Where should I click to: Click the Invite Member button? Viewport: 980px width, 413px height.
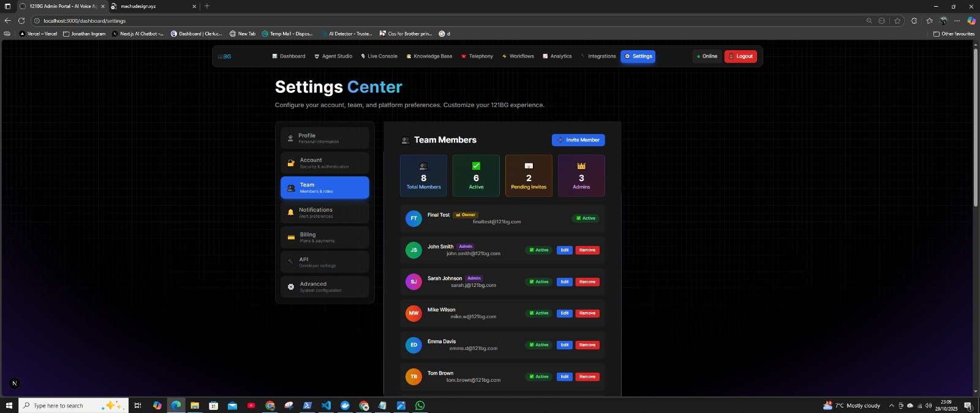(x=578, y=140)
